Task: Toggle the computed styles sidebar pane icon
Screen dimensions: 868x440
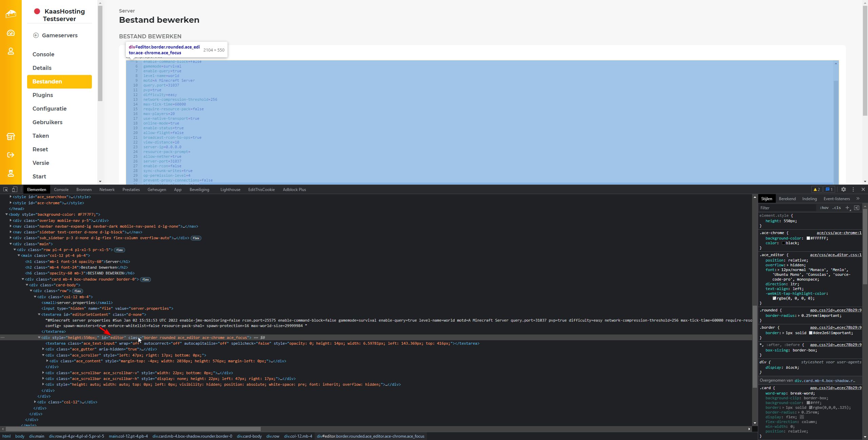Action: [856, 208]
